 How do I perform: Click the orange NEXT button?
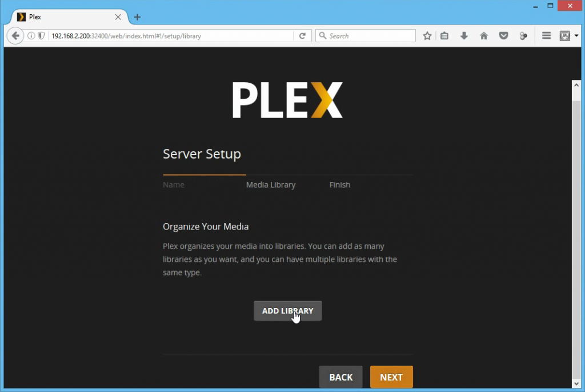pyautogui.click(x=391, y=377)
